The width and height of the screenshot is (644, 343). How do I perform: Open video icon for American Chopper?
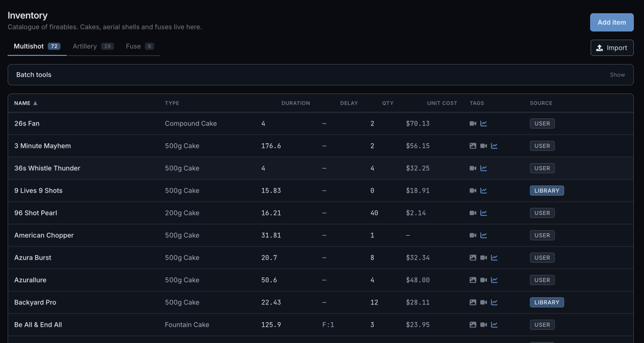pos(473,235)
